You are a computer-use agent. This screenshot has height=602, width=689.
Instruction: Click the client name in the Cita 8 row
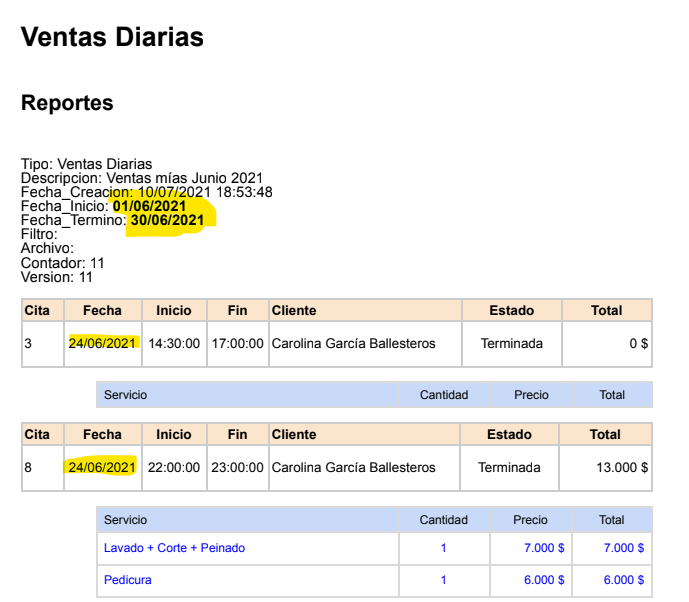tap(354, 467)
